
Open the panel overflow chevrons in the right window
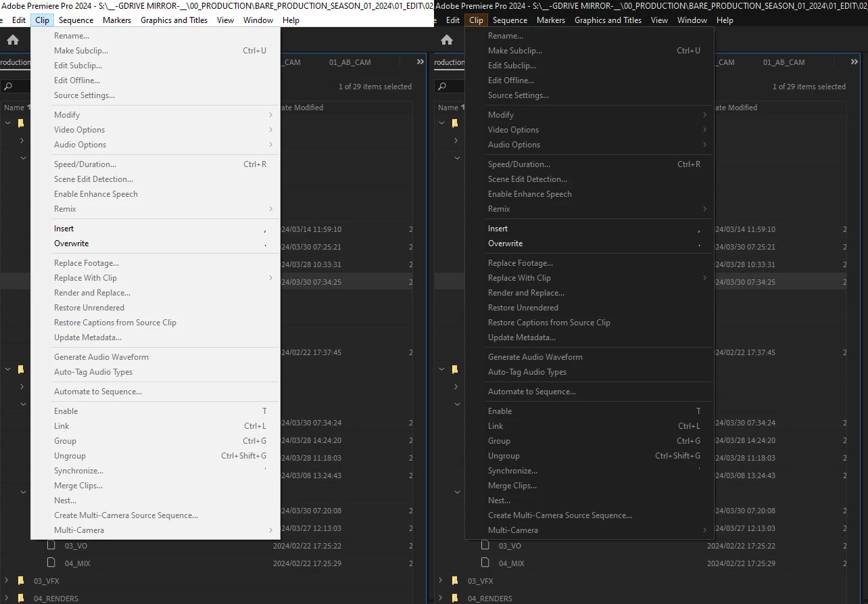coord(854,62)
